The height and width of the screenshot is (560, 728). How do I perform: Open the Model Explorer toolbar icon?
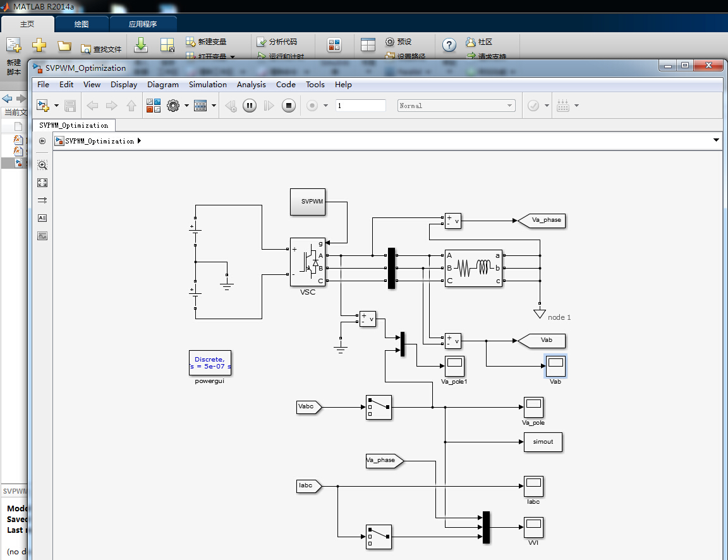200,106
